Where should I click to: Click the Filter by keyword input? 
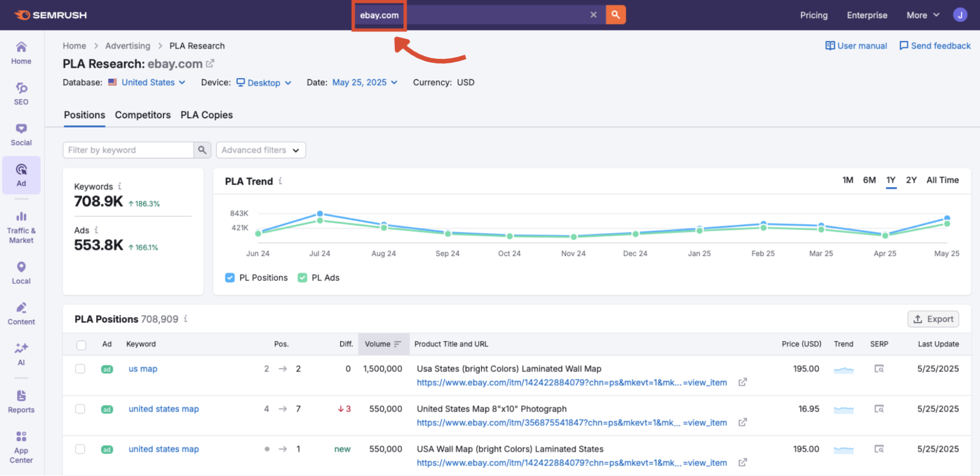pos(128,150)
